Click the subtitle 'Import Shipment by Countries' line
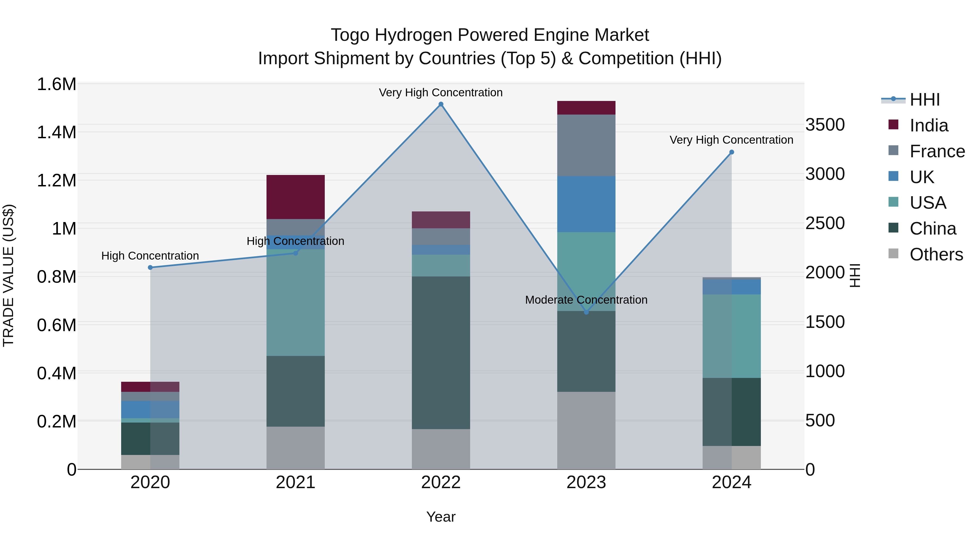980x551 pixels. pyautogui.click(x=490, y=59)
